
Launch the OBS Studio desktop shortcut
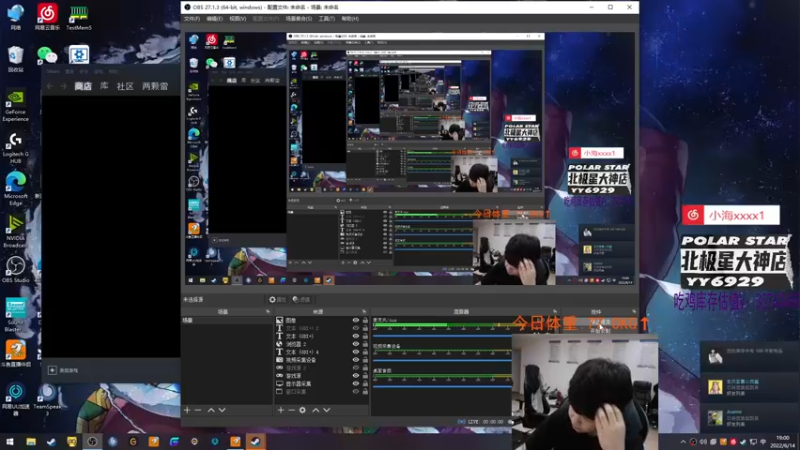(15, 269)
